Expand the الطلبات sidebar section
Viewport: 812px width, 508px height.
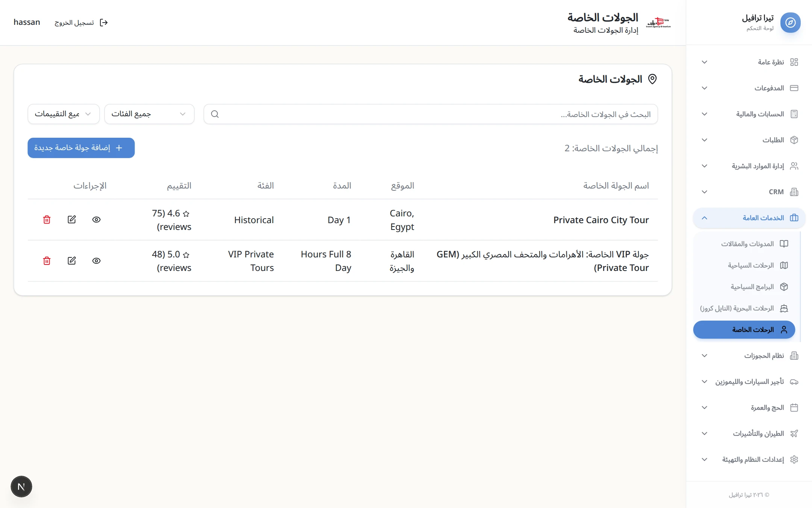click(x=749, y=140)
